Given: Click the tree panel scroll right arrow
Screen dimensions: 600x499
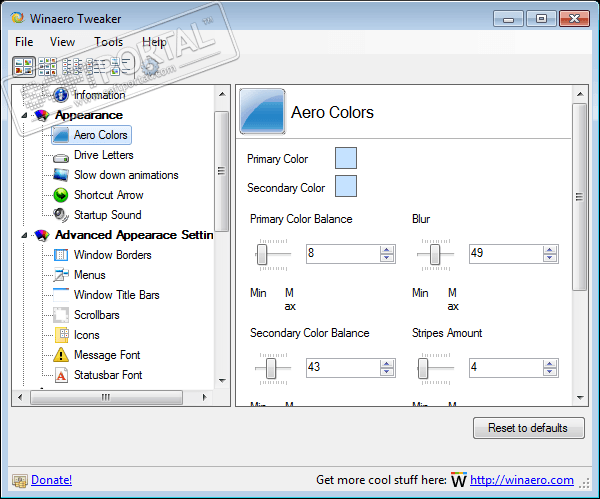Looking at the screenshot, I should (205, 397).
